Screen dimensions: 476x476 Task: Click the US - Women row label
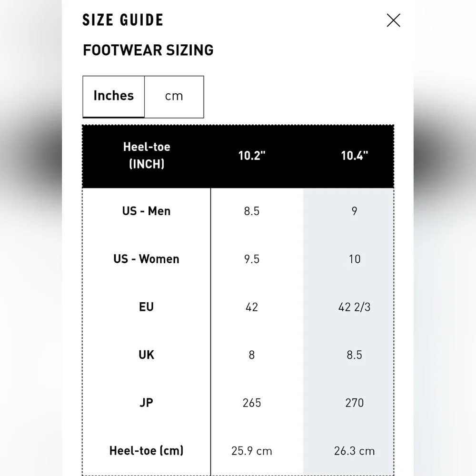[146, 259]
